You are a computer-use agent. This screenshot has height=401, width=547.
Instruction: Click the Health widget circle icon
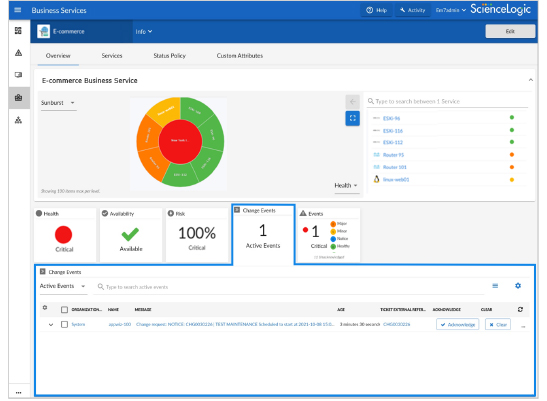pos(39,213)
